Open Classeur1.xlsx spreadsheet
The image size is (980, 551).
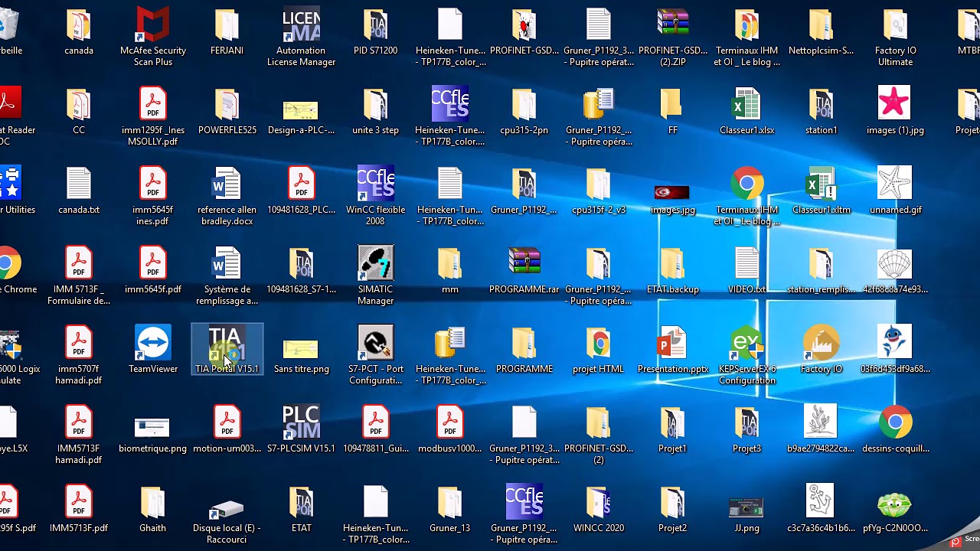[x=747, y=110]
